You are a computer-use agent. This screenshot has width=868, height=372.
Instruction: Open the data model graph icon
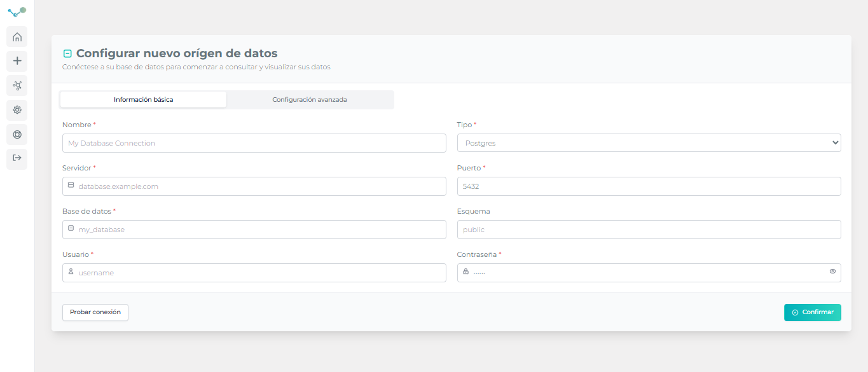click(17, 85)
